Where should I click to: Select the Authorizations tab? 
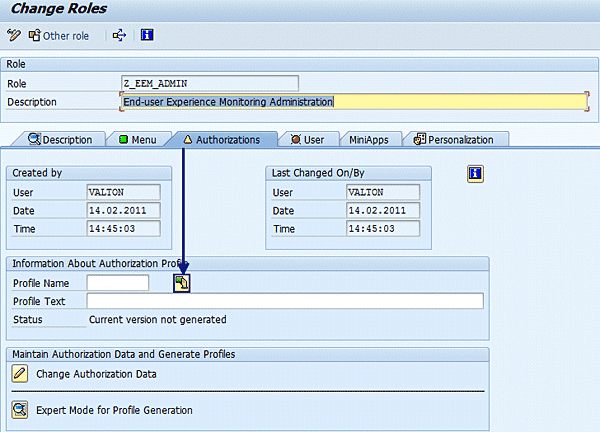[x=220, y=140]
